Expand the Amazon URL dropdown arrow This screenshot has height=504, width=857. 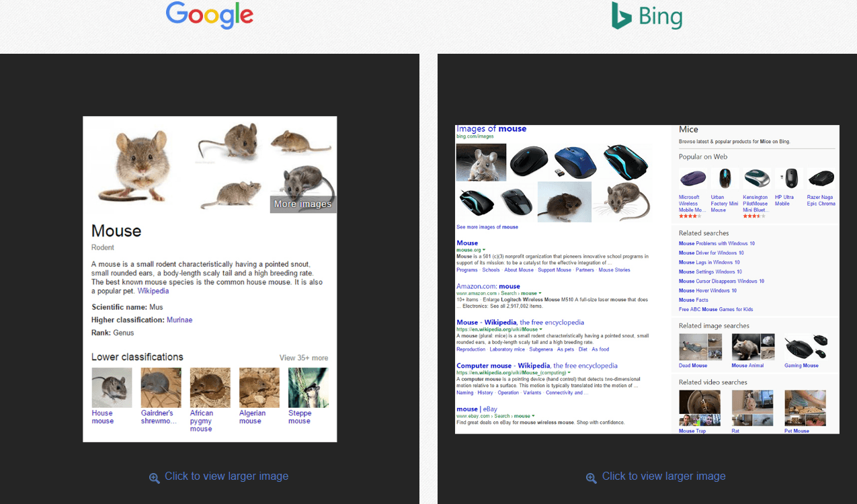pyautogui.click(x=540, y=293)
